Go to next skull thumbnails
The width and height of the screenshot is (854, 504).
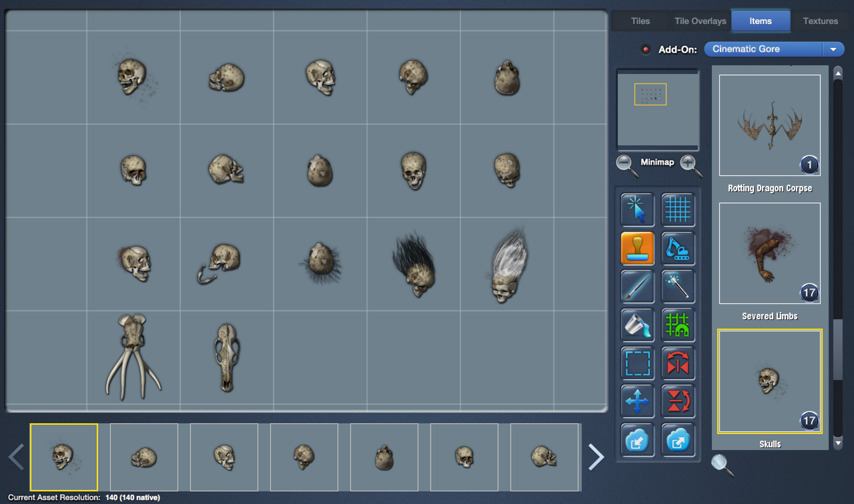596,457
